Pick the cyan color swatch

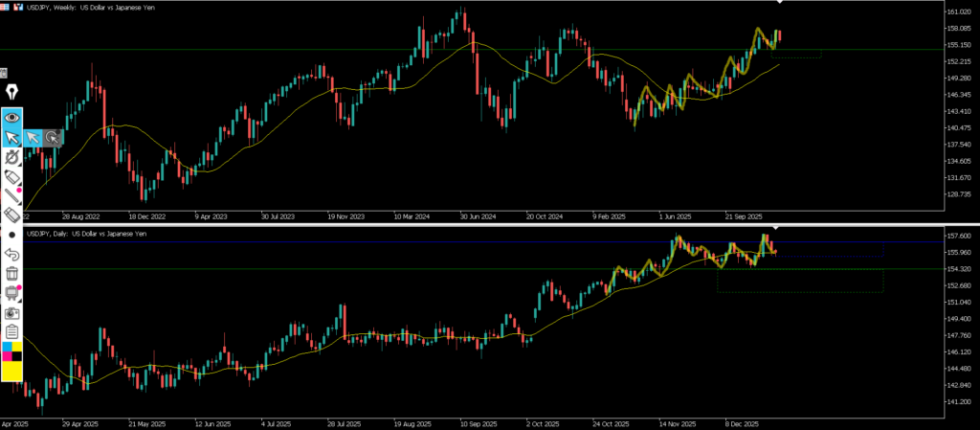[x=7, y=347]
